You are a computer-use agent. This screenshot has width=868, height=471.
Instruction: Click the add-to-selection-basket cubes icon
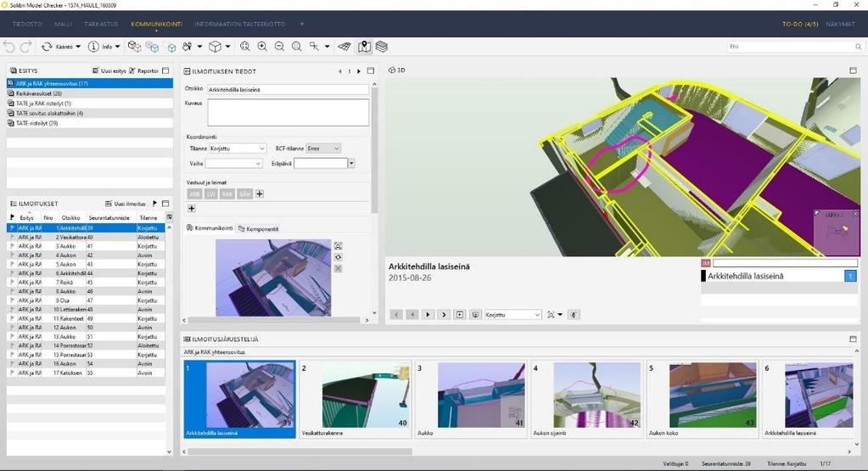[134, 47]
